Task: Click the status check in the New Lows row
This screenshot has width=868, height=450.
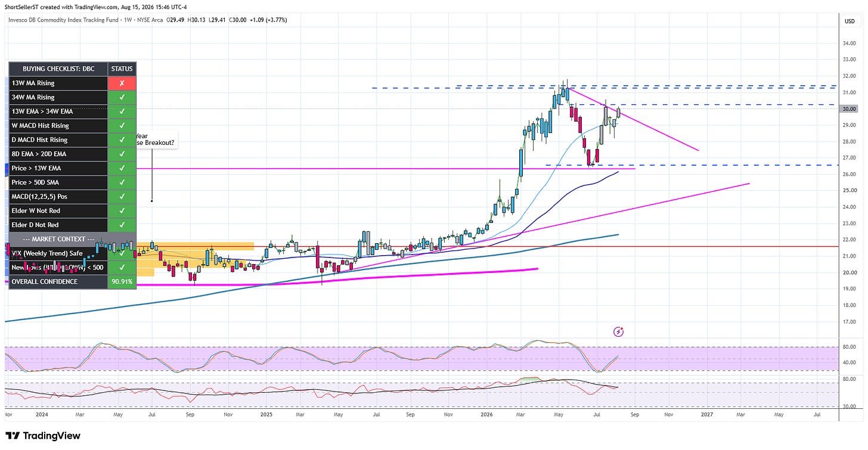Action: [122, 267]
